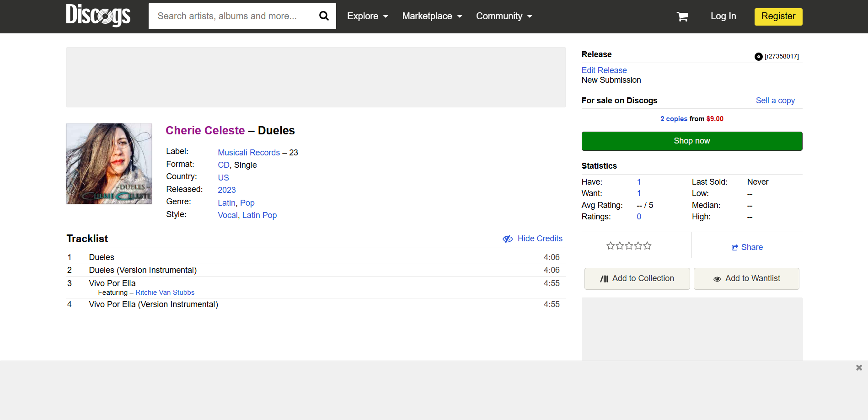
Task: Click Log In in header
Action: (723, 16)
